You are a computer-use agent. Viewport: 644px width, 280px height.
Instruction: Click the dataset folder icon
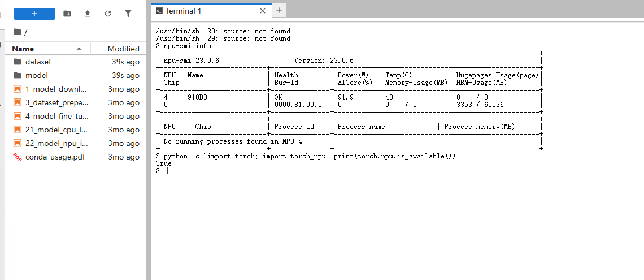pyautogui.click(x=18, y=62)
